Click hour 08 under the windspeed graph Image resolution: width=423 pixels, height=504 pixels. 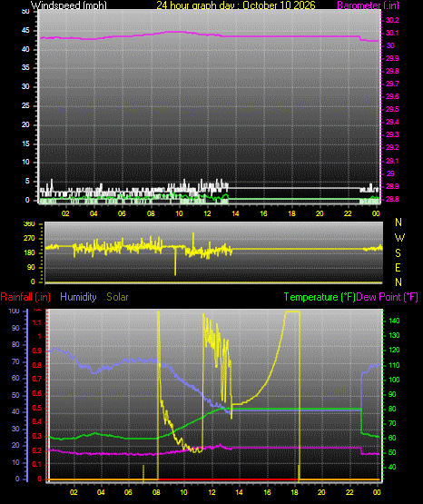(151, 213)
